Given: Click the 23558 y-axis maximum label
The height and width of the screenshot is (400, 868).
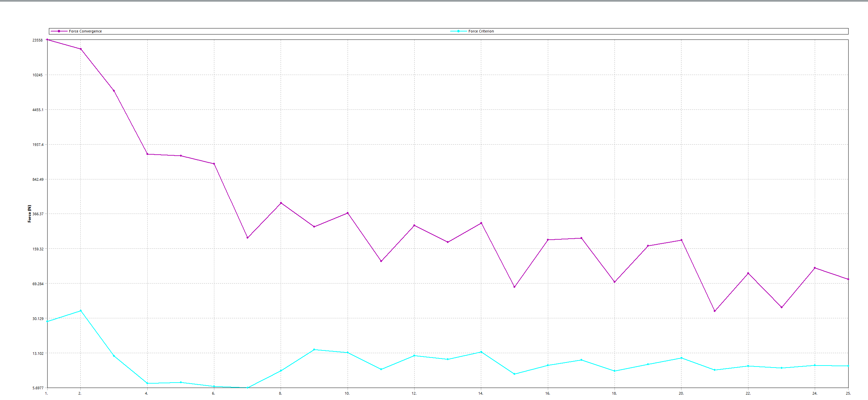Looking at the screenshot, I should coord(38,40).
